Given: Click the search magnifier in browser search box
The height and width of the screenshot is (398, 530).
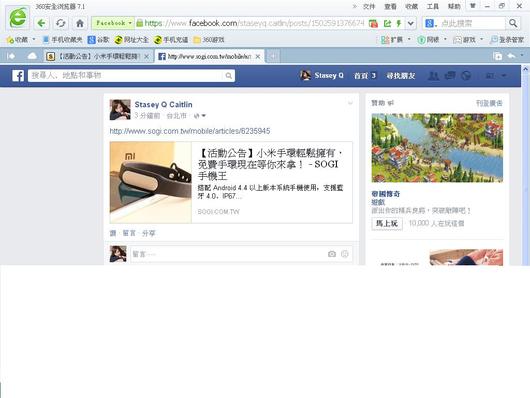Looking at the screenshot, I should (x=513, y=23).
